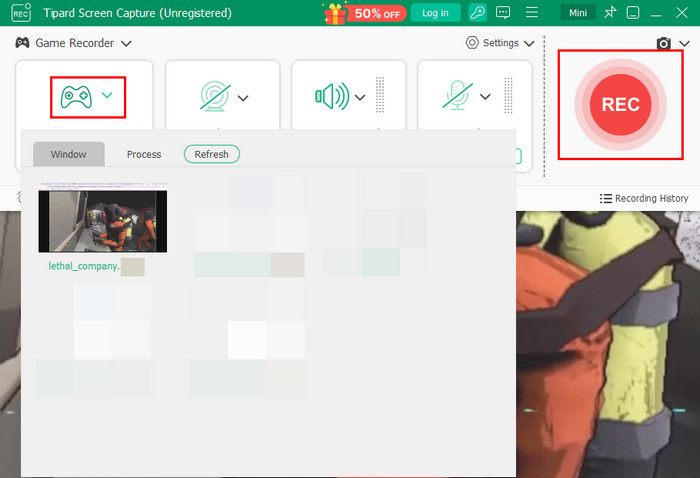Click the Refresh button

[212, 154]
